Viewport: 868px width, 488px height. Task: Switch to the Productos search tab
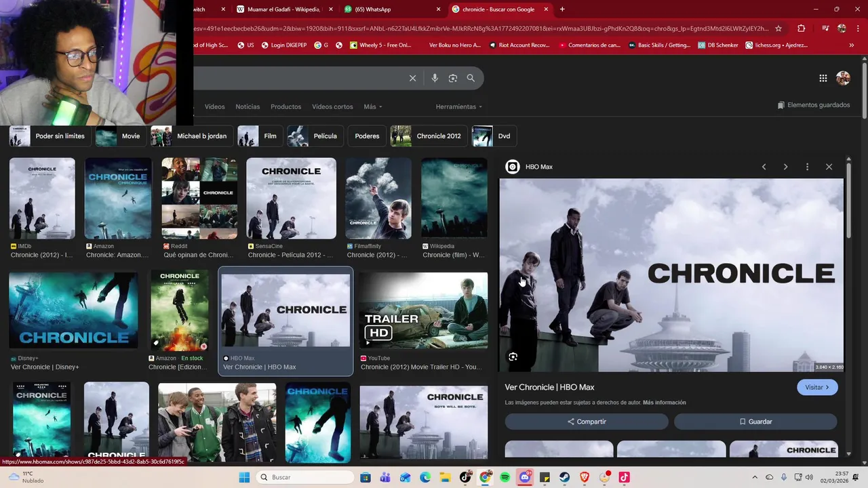(285, 106)
